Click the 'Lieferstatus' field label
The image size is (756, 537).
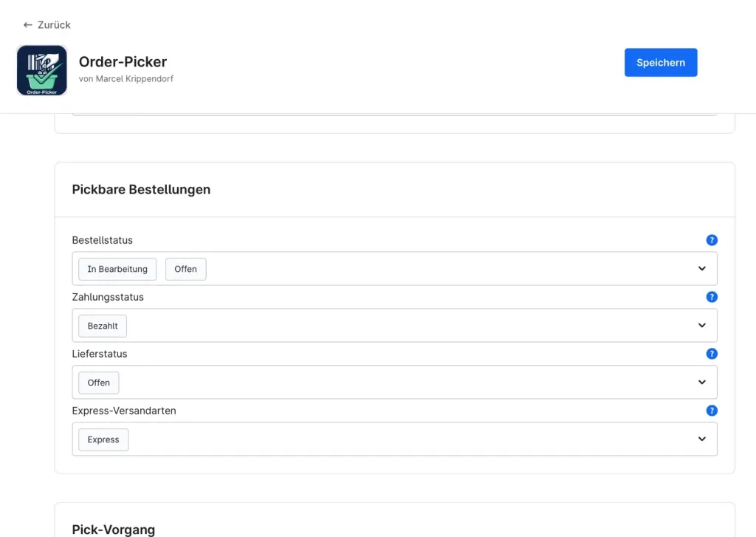[x=100, y=354]
